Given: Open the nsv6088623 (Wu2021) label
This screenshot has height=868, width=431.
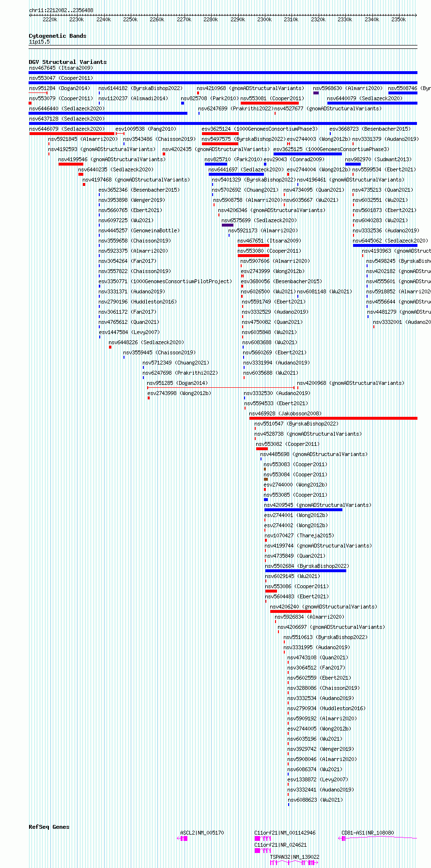Looking at the screenshot, I should coord(315,800).
